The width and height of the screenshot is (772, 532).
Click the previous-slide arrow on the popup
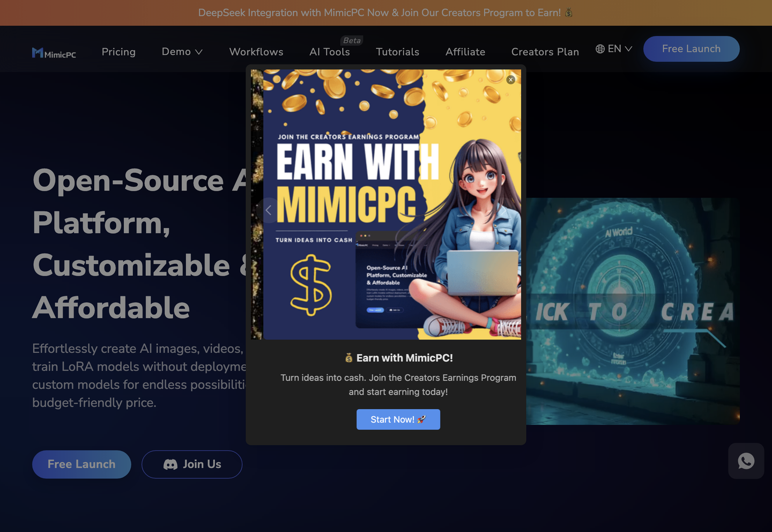(x=268, y=210)
